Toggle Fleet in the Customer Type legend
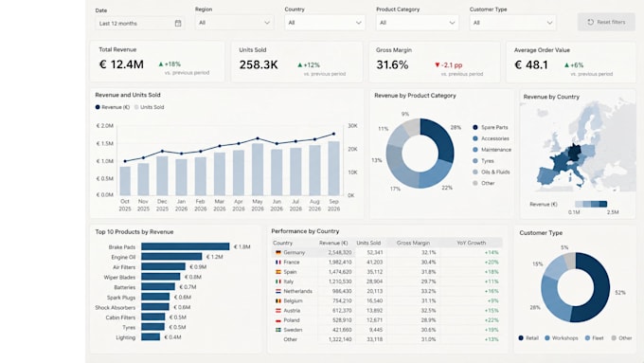This screenshot has height=363, width=644. (x=595, y=338)
